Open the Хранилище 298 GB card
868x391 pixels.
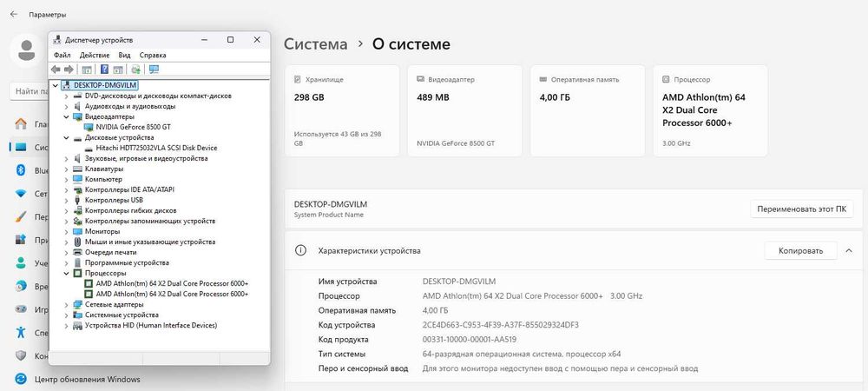(342, 110)
